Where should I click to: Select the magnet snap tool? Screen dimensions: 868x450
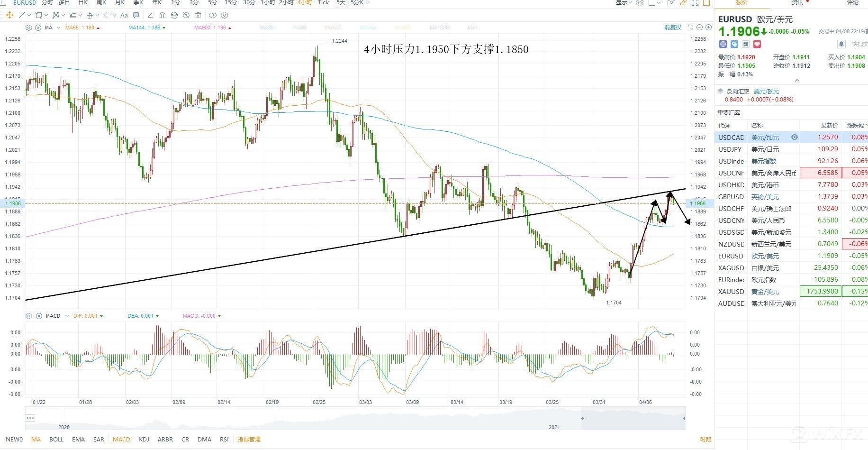pyautogui.click(x=163, y=15)
